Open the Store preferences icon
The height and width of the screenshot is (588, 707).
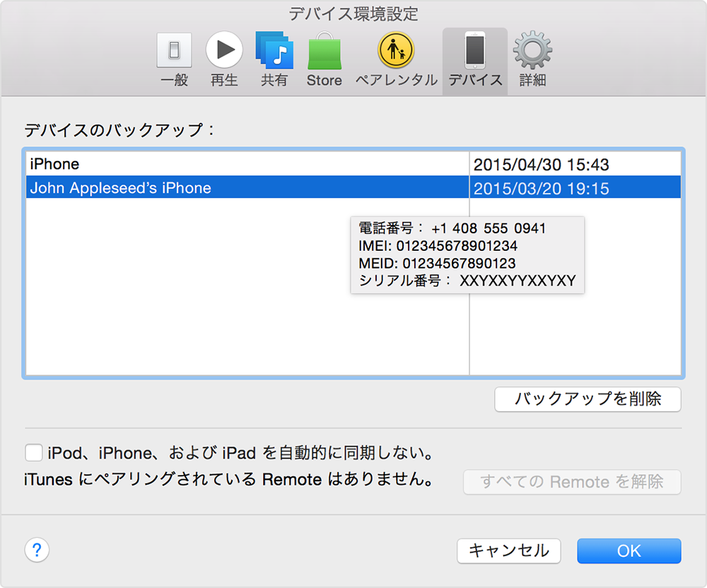pos(325,50)
